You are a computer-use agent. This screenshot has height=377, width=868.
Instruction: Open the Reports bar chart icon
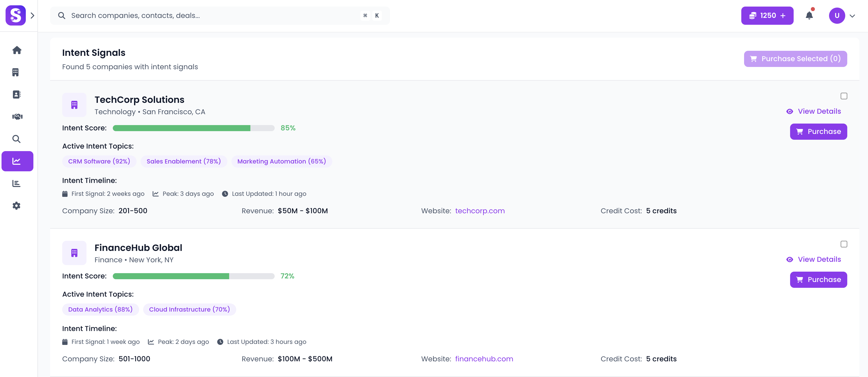pos(17,183)
